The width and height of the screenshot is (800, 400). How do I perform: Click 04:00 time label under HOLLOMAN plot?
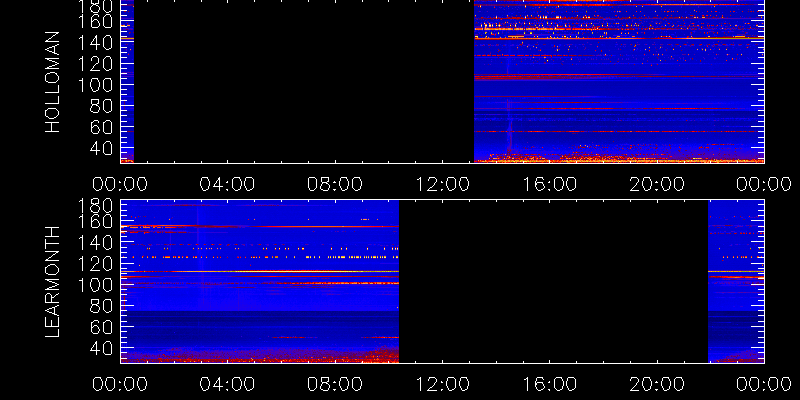tap(227, 184)
